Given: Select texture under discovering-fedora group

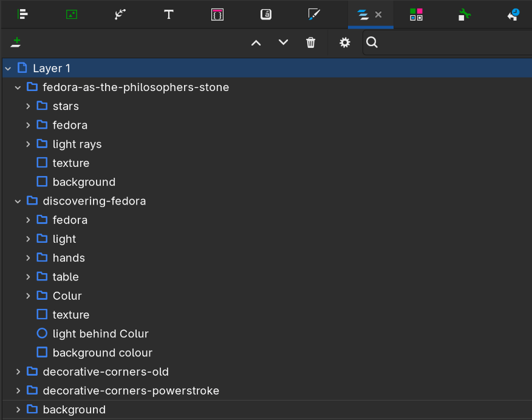Looking at the screenshot, I should [71, 315].
